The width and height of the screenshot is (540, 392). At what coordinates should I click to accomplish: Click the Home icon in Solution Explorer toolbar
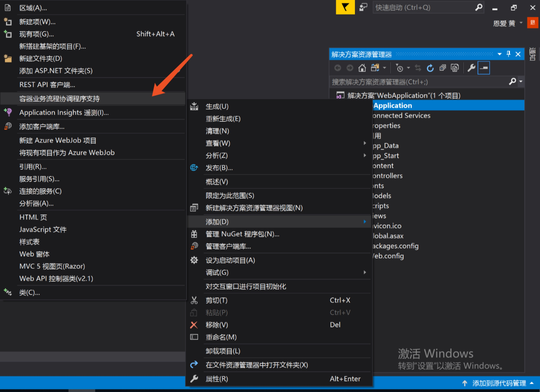[x=362, y=68]
